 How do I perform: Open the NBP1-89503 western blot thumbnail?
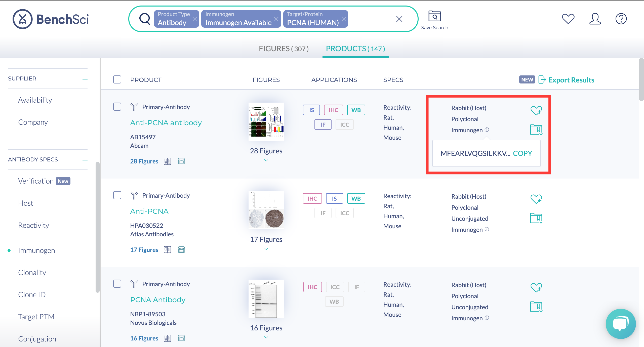pos(266,299)
